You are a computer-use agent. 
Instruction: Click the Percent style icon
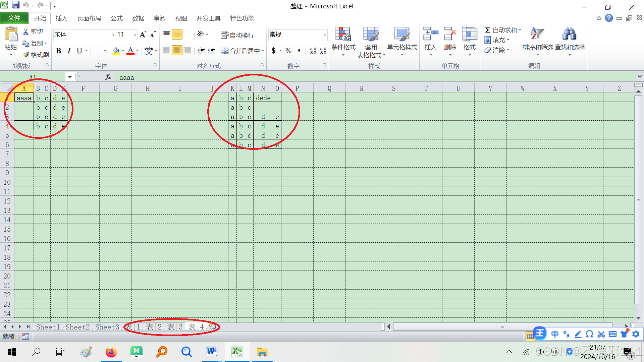coord(288,51)
